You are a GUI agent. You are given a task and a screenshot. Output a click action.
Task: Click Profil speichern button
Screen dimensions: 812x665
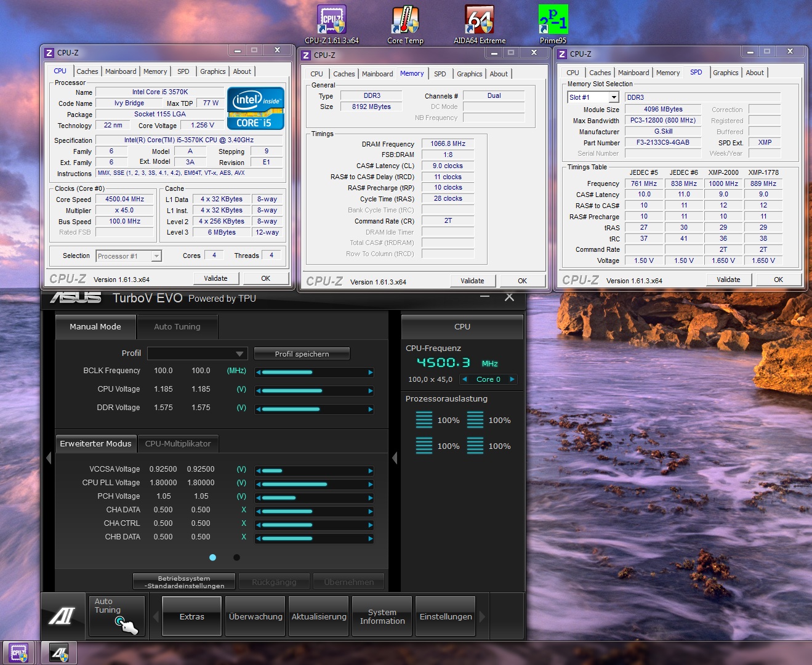click(x=302, y=354)
